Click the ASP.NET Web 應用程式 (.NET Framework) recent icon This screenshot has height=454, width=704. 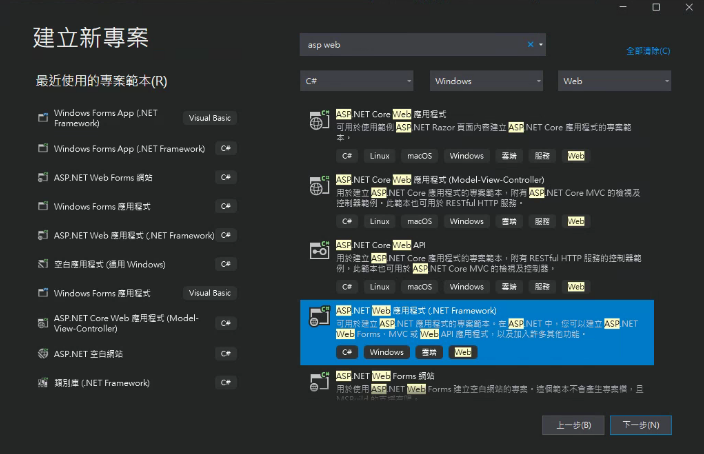43,235
